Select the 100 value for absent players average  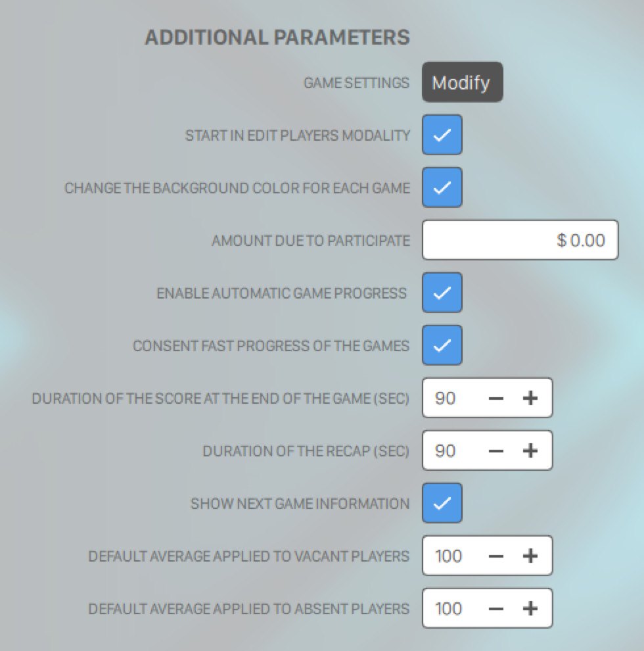click(448, 608)
